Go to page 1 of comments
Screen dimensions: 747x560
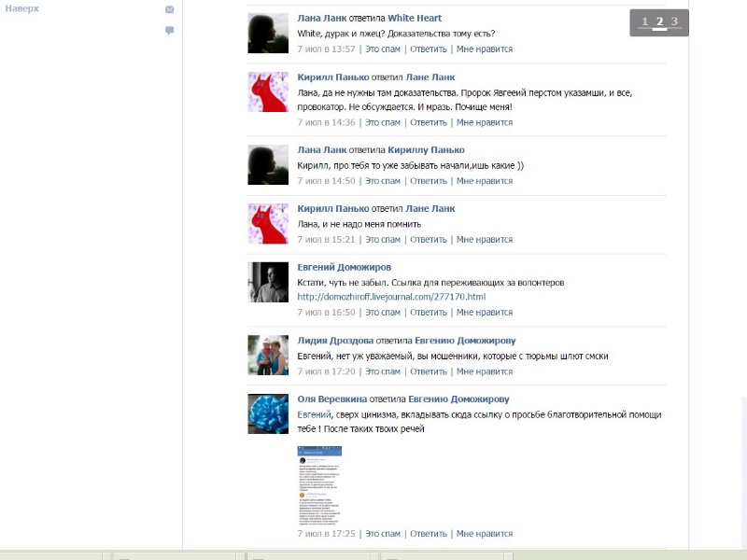[x=644, y=21]
